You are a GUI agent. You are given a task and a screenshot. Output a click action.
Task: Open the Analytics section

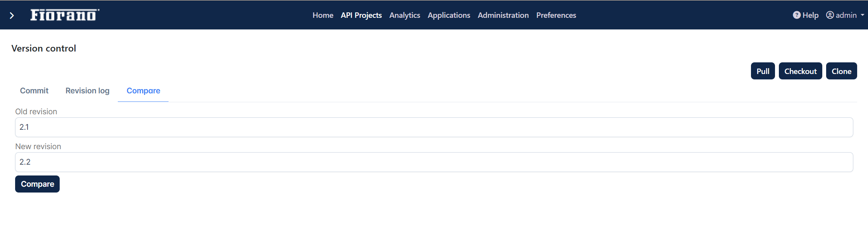(405, 15)
